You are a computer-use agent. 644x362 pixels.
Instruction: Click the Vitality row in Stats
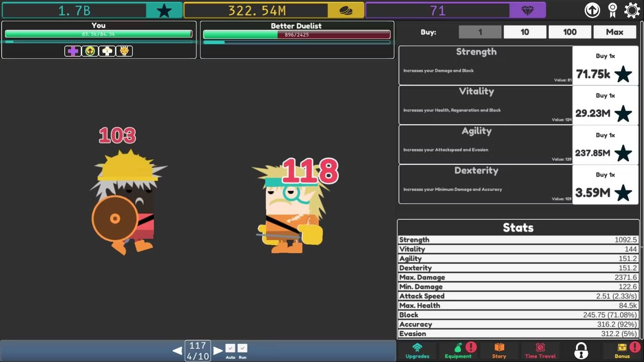(518, 249)
